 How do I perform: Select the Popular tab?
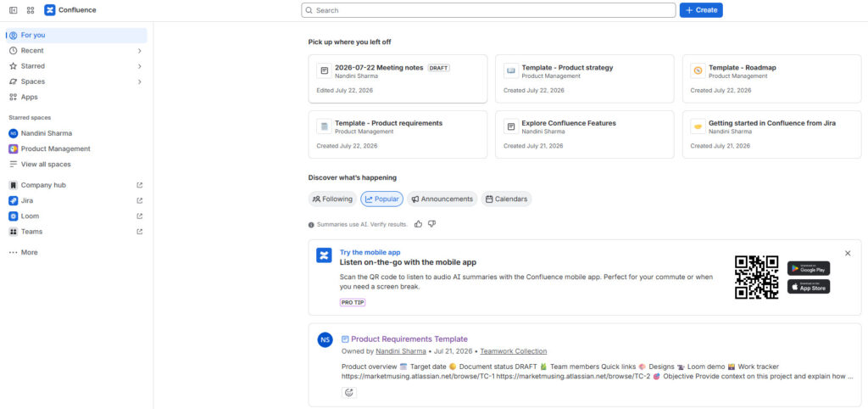pyautogui.click(x=382, y=199)
